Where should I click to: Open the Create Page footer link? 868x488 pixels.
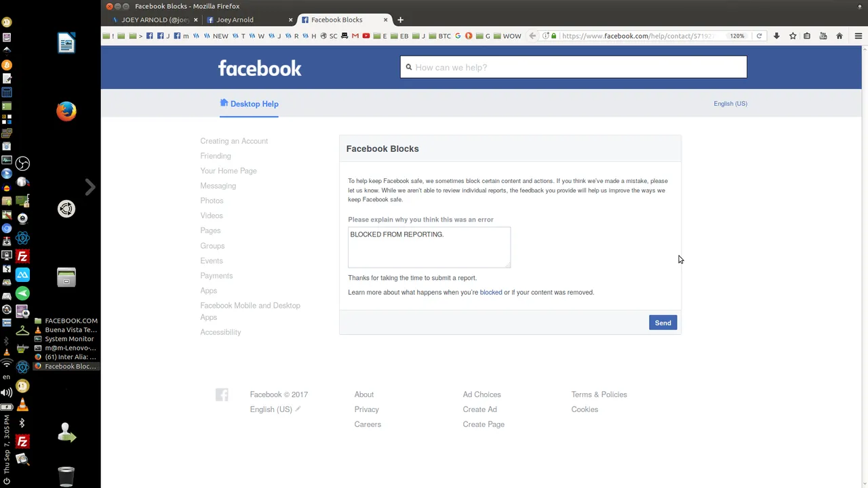point(484,424)
